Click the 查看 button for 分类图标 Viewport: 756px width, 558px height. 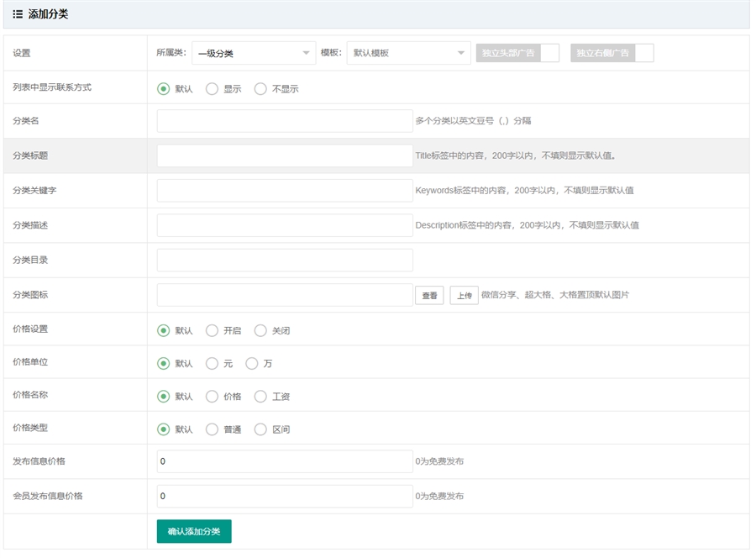click(429, 296)
